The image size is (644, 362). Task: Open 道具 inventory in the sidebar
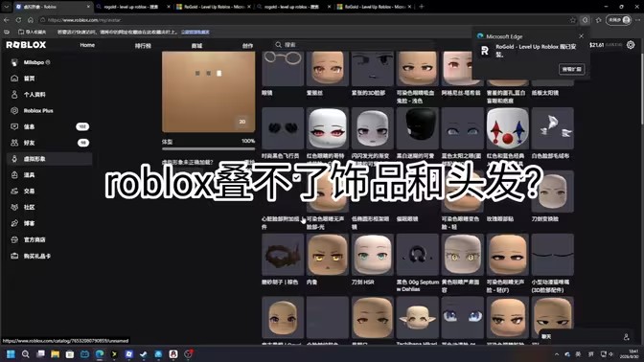[49, 175]
